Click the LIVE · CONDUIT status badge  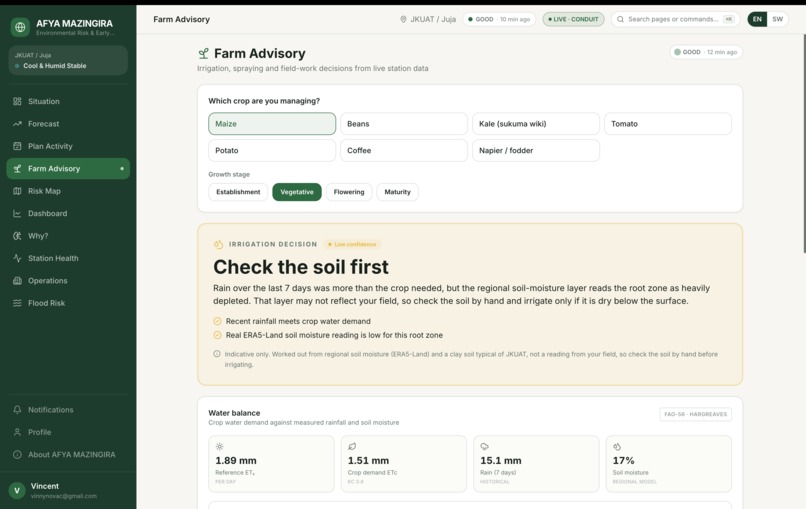573,19
